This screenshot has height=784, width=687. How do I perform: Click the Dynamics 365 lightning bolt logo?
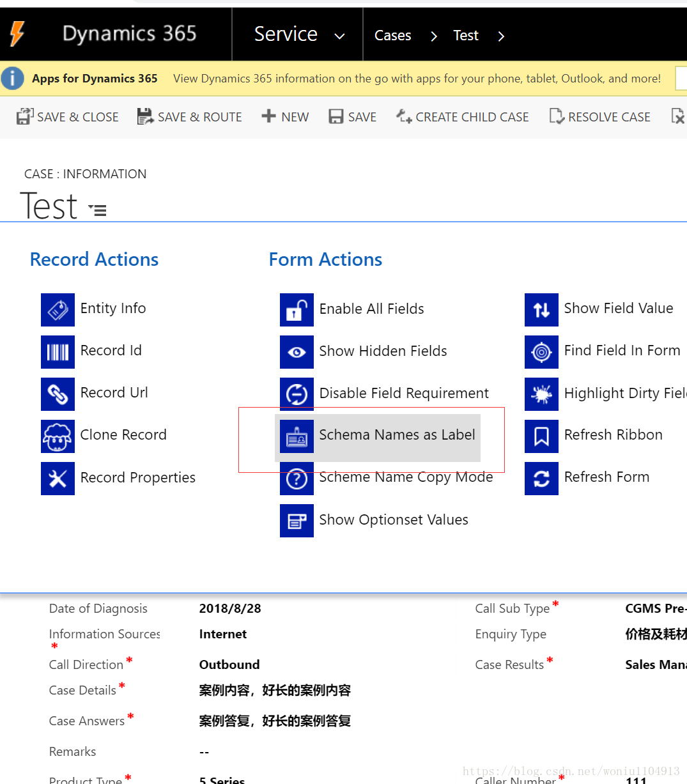(x=17, y=34)
